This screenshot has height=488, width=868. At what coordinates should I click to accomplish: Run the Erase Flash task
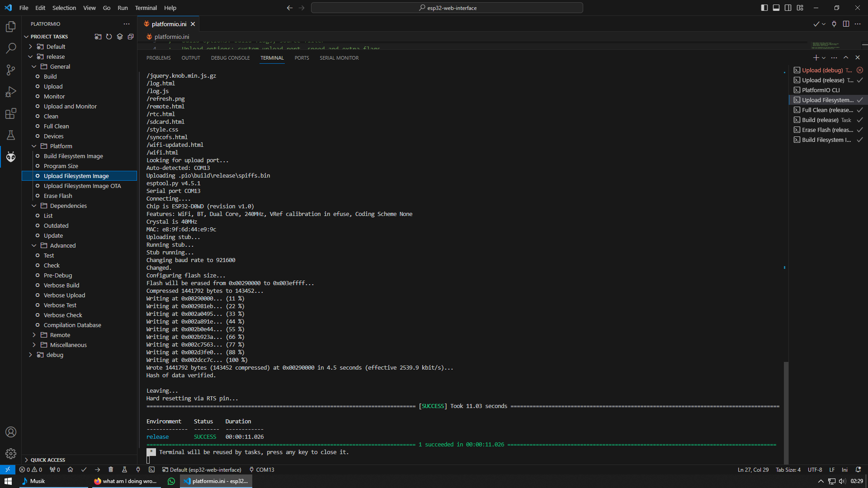(58, 196)
